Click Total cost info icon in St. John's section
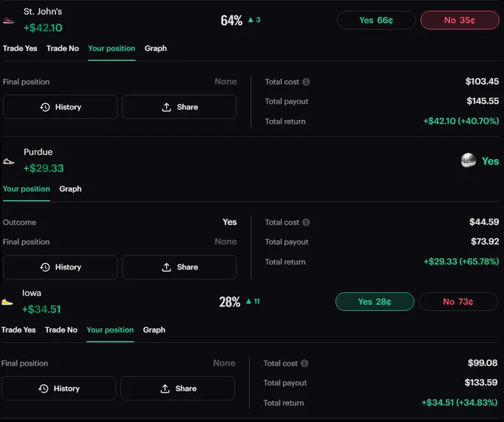 point(306,82)
